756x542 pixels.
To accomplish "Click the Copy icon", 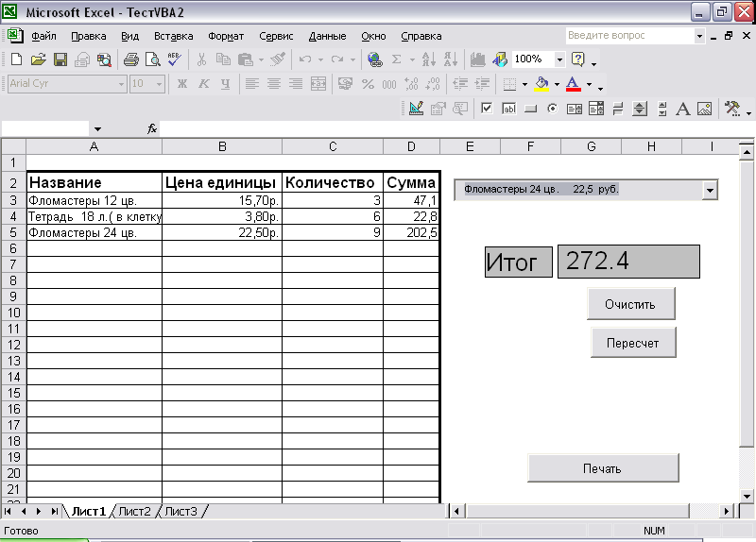I will pos(223,59).
